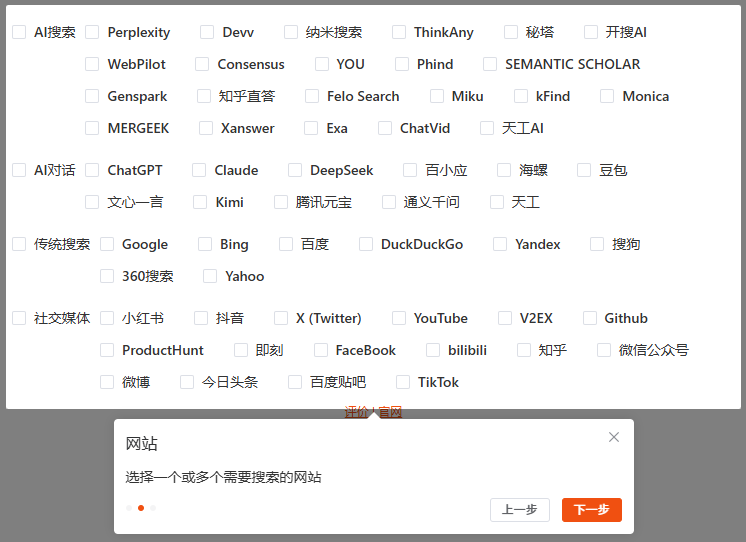Image resolution: width=746 pixels, height=542 pixels.
Task: Tick the ChatGPT checkbox
Action: click(92, 170)
